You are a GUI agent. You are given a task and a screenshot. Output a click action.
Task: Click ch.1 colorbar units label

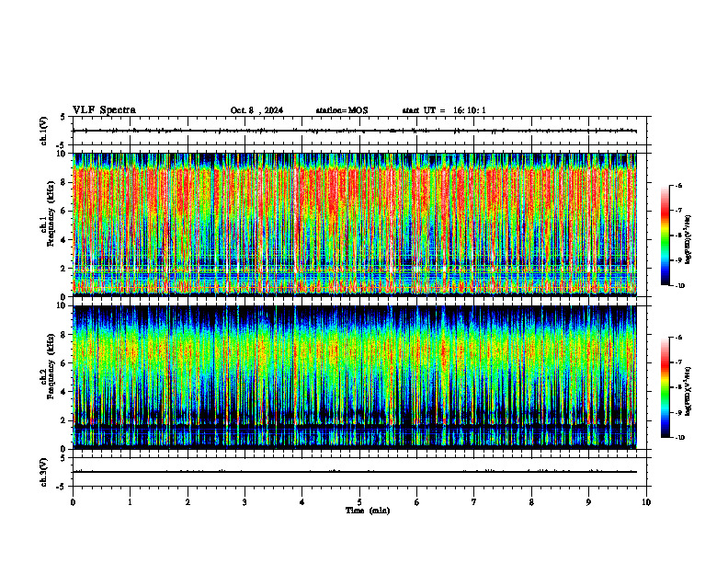[x=688, y=240]
